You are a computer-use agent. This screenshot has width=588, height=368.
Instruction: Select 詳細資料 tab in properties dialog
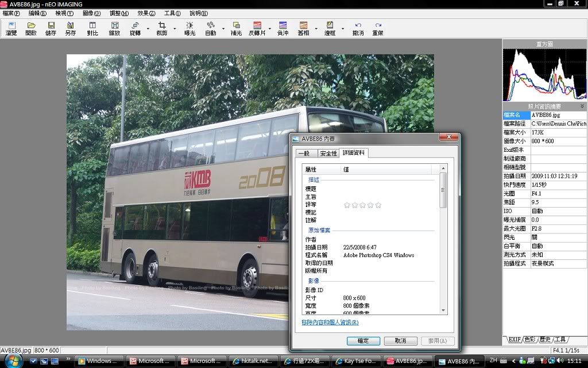pos(354,153)
